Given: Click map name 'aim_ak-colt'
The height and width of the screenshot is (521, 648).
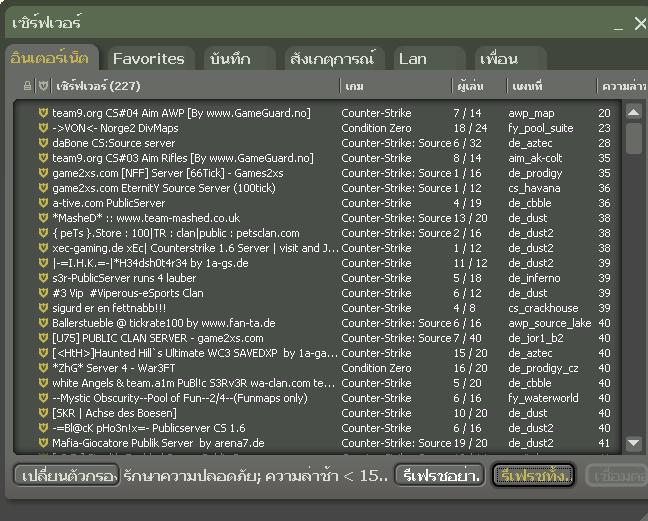Looking at the screenshot, I should (535, 158).
